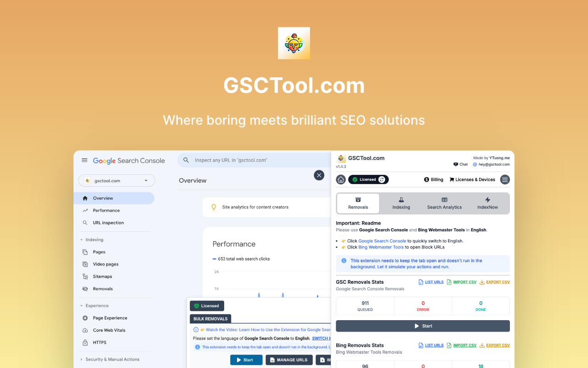Select Overview in the sidebar

point(114,198)
